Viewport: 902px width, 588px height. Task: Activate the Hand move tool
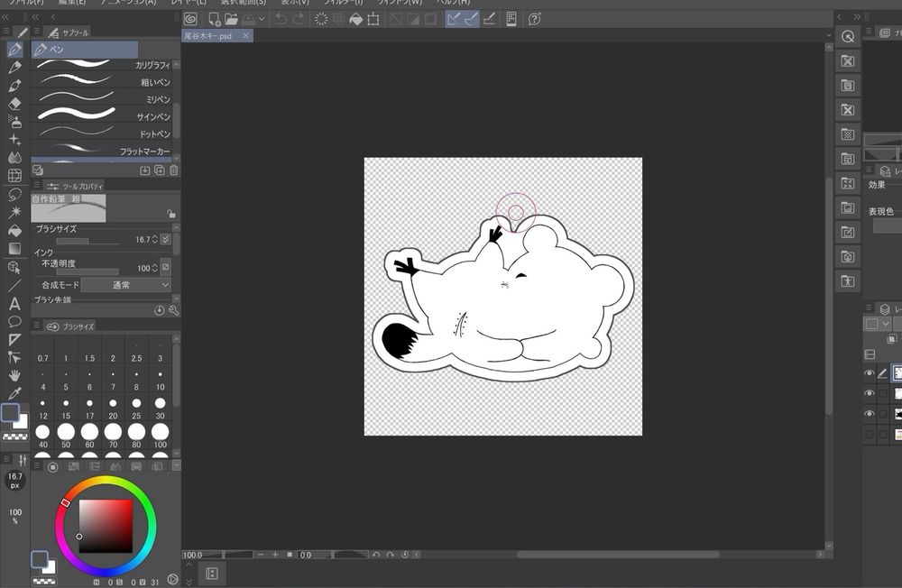tap(14, 375)
